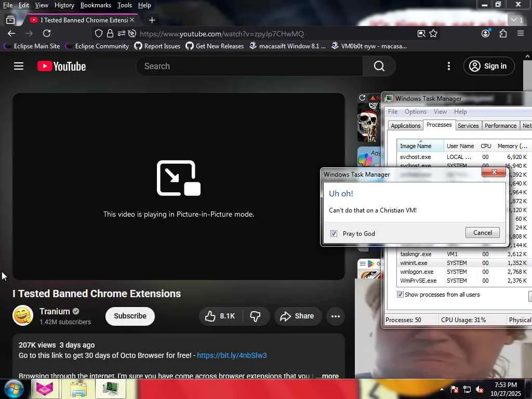532x399 pixels.
Task: Open the Task Manager Options menu
Action: click(415, 112)
